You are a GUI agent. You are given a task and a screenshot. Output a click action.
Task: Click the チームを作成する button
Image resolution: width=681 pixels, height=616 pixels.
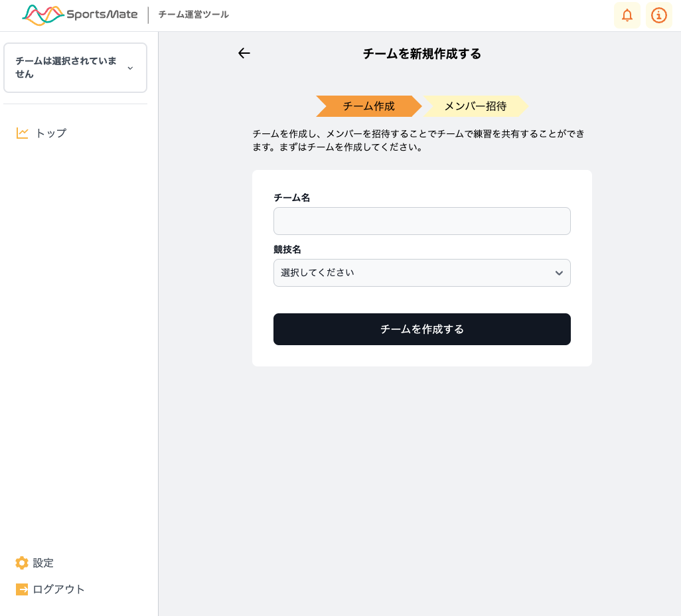[421, 329]
